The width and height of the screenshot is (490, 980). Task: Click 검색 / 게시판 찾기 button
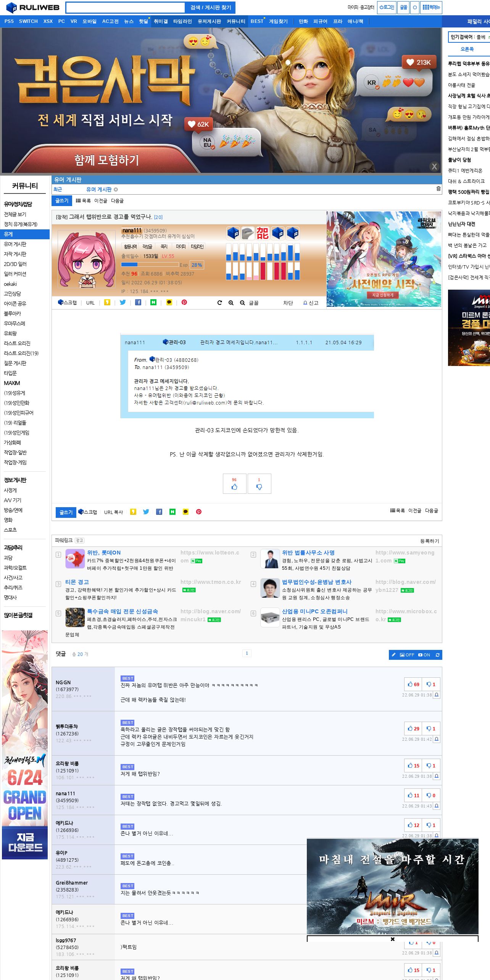(x=211, y=8)
